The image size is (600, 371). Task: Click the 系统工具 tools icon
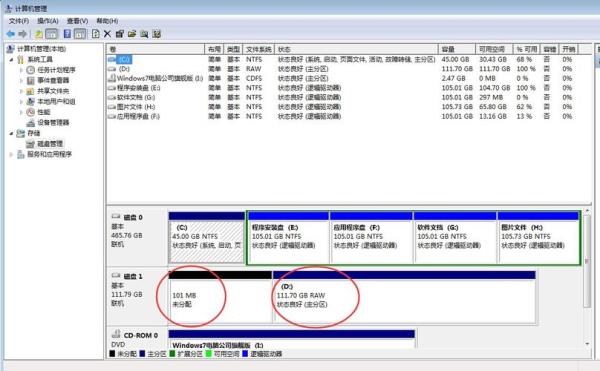20,60
